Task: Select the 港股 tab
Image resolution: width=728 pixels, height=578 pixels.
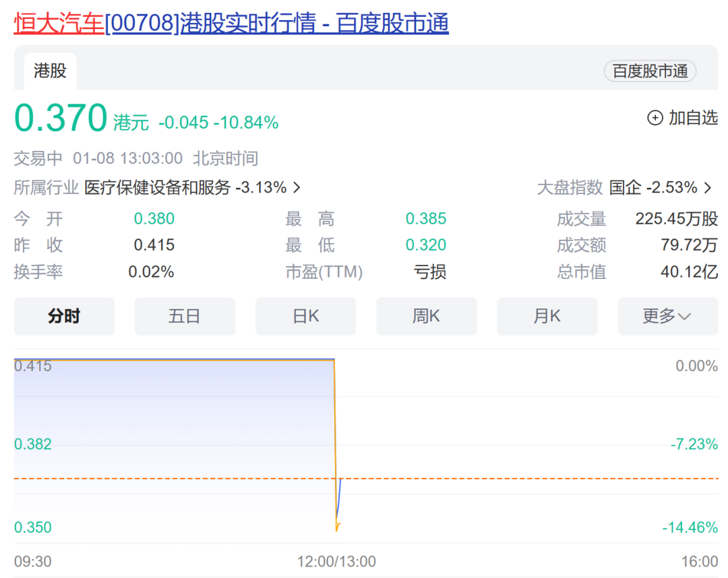Action: click(50, 71)
